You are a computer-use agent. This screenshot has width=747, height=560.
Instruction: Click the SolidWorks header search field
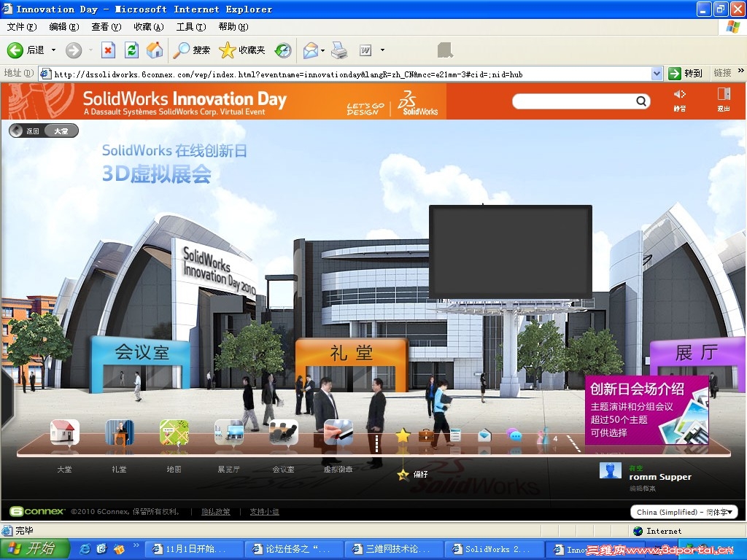click(x=575, y=101)
